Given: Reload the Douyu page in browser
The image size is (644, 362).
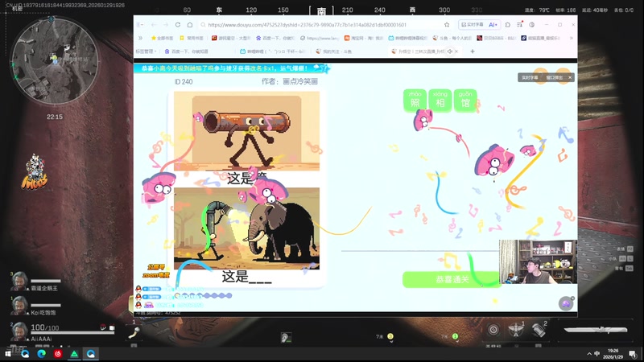Looking at the screenshot, I should pyautogui.click(x=178, y=25).
